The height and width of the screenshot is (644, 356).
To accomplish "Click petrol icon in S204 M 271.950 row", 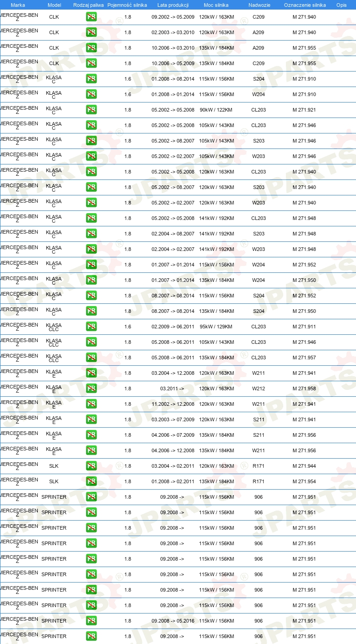I will (92, 312).
